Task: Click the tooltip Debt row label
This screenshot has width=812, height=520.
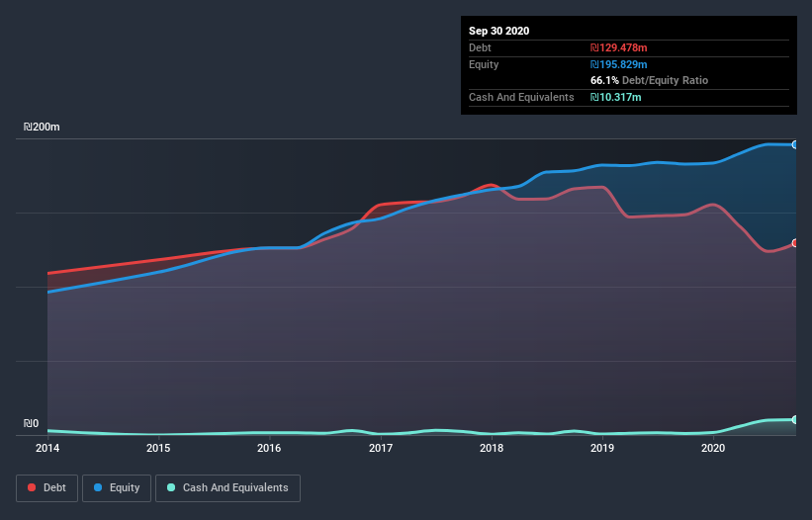Action: (480, 47)
